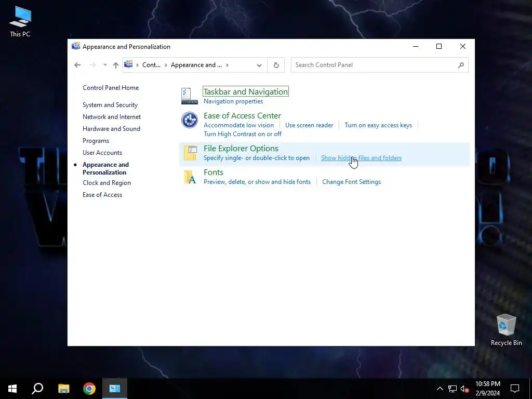
Task: Click Use screen reader link
Action: [x=309, y=125]
